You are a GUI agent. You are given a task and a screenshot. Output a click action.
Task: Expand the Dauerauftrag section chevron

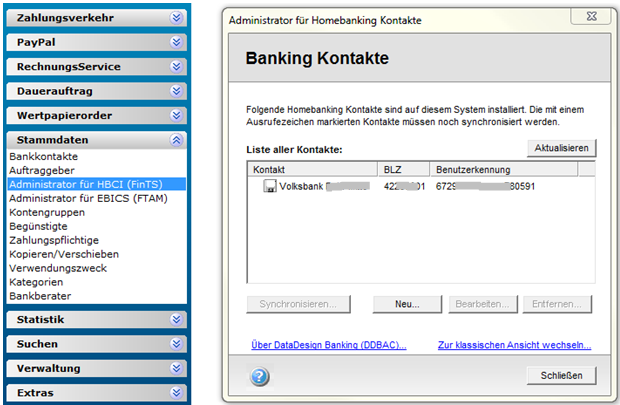point(176,91)
